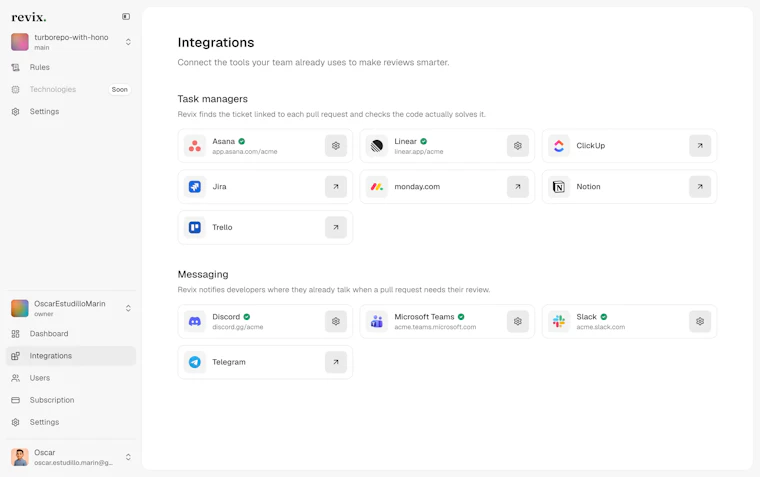Open Slack integration settings gear

tap(700, 321)
